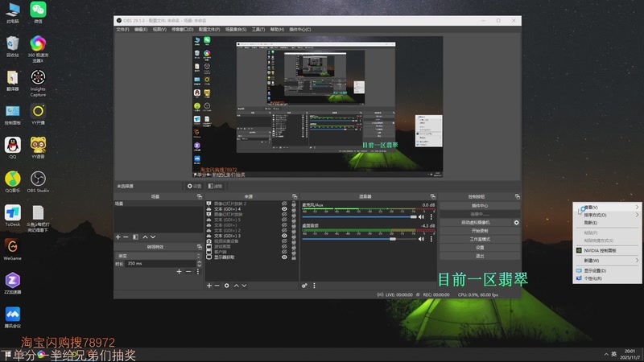
Task: Toggle visibility of 图像幻灯片放映 2 source
Action: (x=284, y=204)
